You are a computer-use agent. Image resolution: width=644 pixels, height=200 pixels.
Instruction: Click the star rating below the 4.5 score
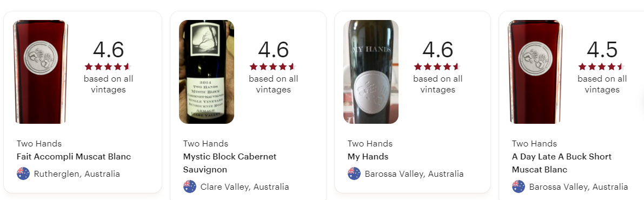[x=602, y=66]
